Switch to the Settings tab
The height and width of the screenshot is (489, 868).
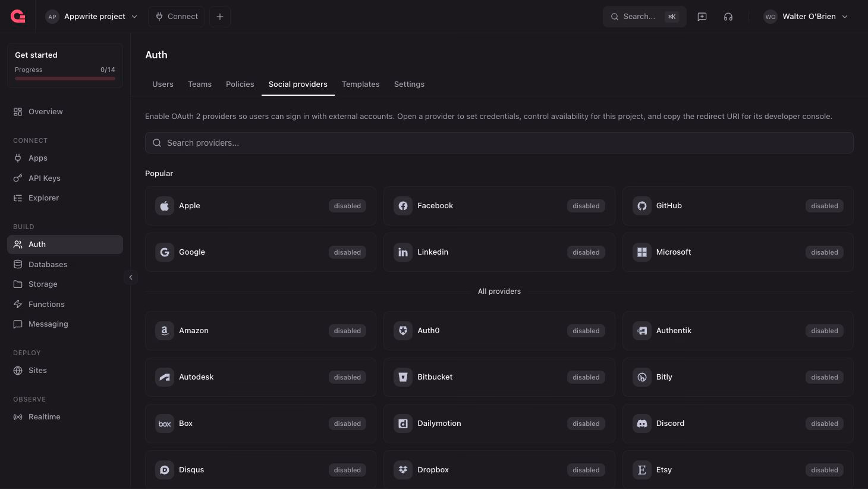[409, 84]
